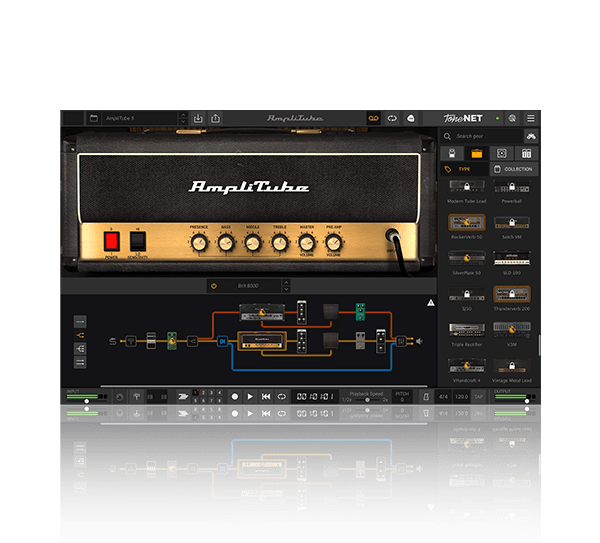Click the ToneNET profile avatar icon
The width and height of the screenshot is (600, 543).
(512, 118)
